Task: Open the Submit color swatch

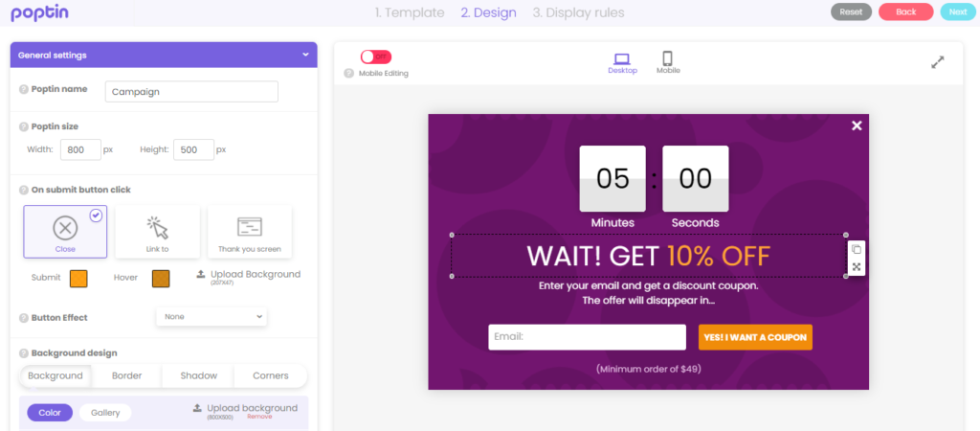Action: tap(78, 279)
